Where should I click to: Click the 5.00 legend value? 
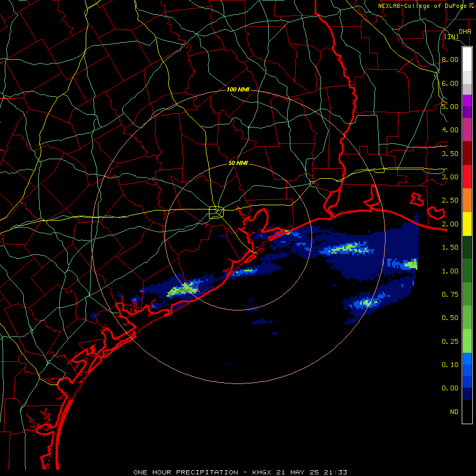tap(450, 106)
